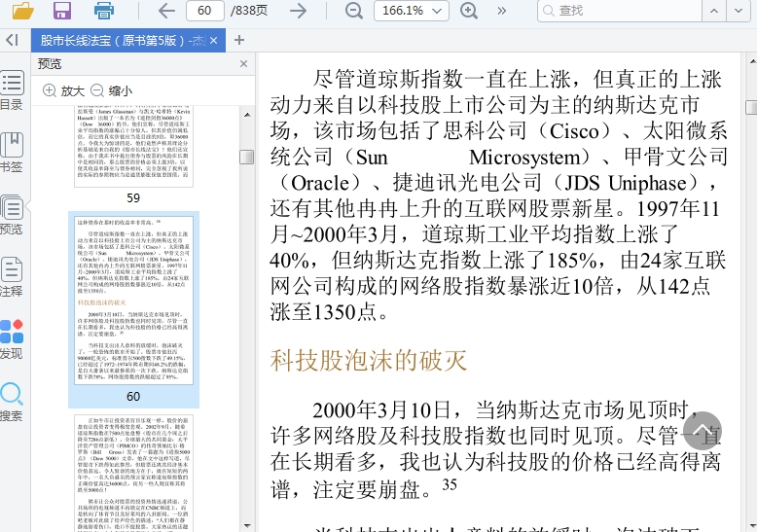Click the 查找 search input field
The width and height of the screenshot is (757, 532).
click(x=619, y=11)
